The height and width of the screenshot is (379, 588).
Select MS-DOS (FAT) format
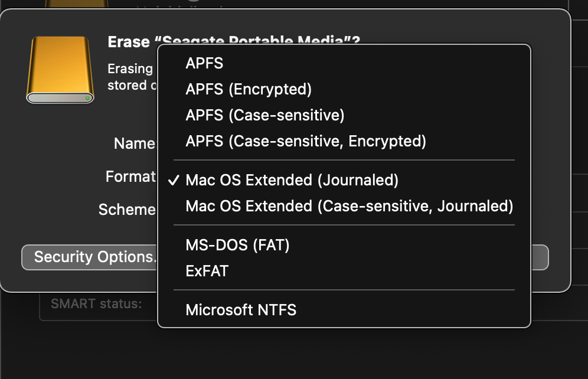point(237,245)
